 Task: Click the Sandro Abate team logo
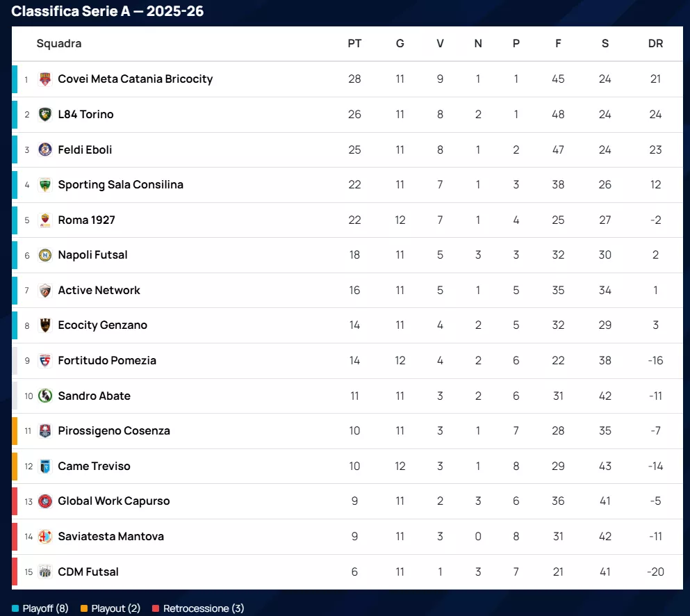click(x=44, y=396)
